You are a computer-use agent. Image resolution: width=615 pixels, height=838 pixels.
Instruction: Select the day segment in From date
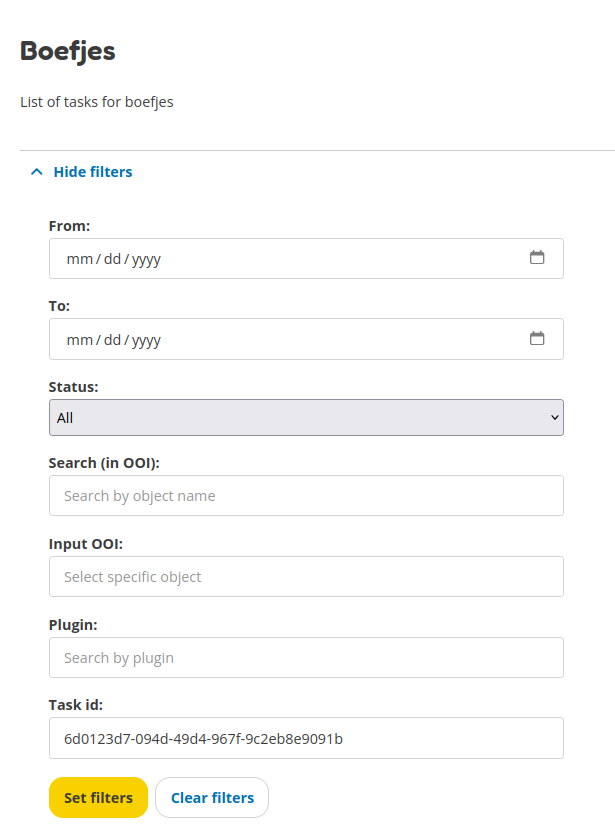[x=112, y=259]
